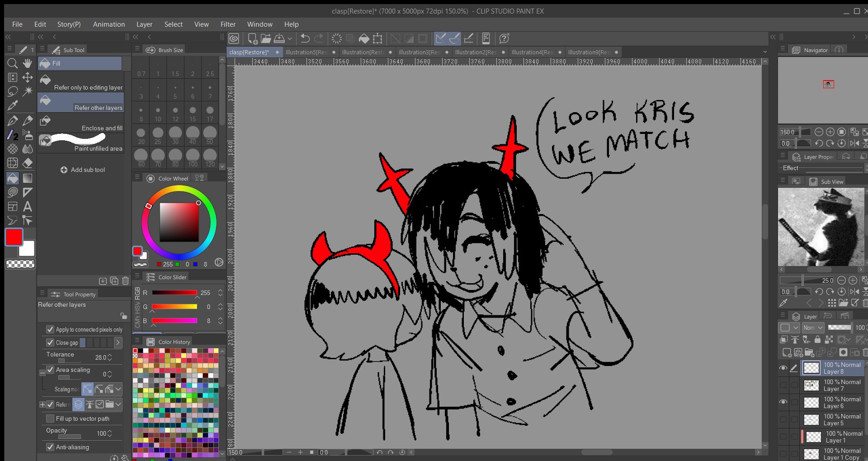Click the Clear/Delete spinner icon in the command bar
868x461 pixels.
click(337, 38)
